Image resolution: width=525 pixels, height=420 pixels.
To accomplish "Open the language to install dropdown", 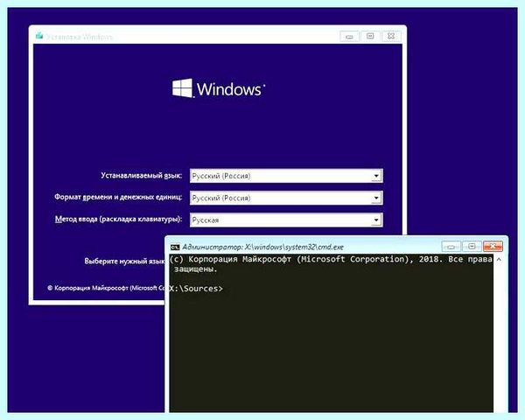I will (286, 176).
